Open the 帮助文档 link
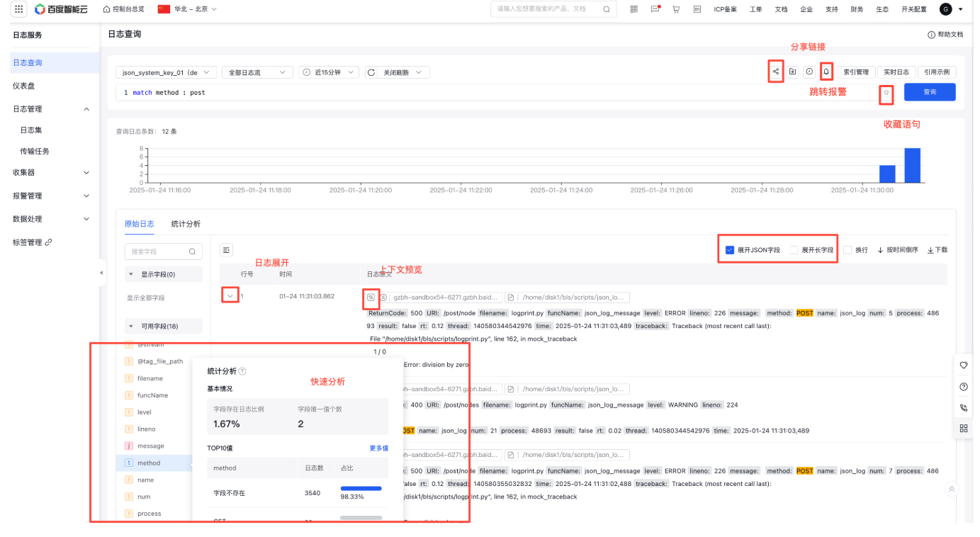 [x=945, y=35]
